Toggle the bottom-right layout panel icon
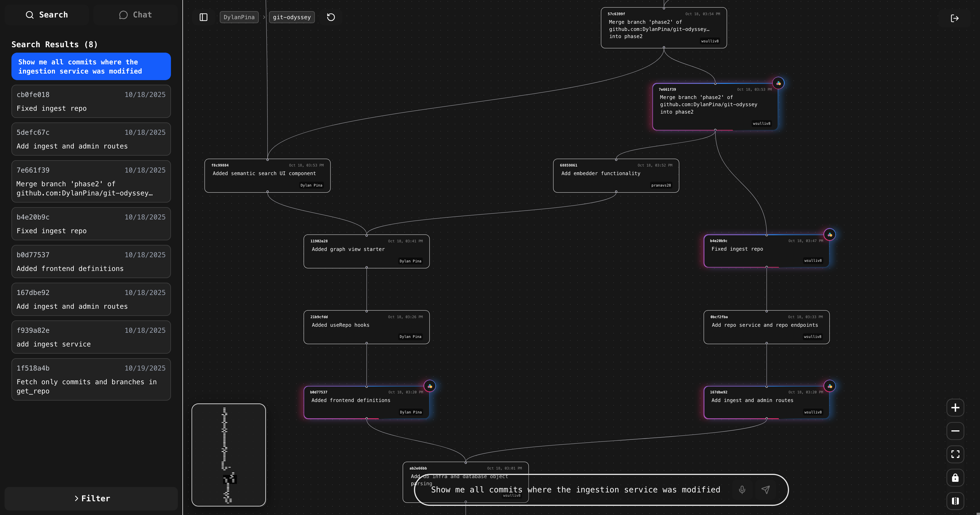This screenshot has width=980, height=515. pos(955,501)
